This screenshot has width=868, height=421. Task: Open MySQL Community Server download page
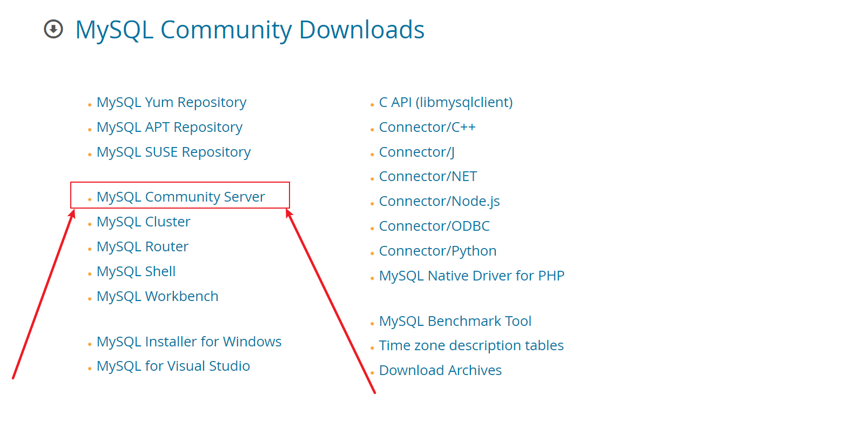pos(180,197)
